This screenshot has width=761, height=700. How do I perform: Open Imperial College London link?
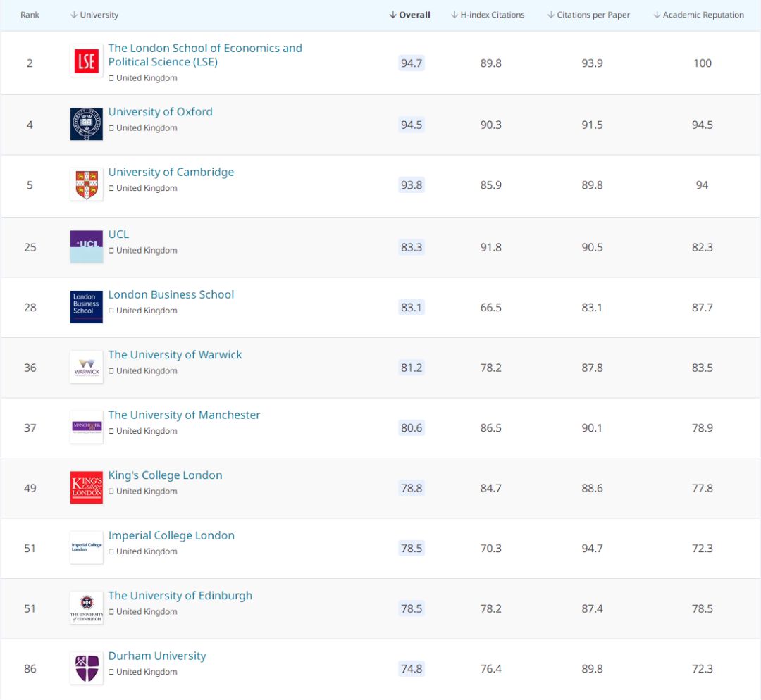pos(171,535)
